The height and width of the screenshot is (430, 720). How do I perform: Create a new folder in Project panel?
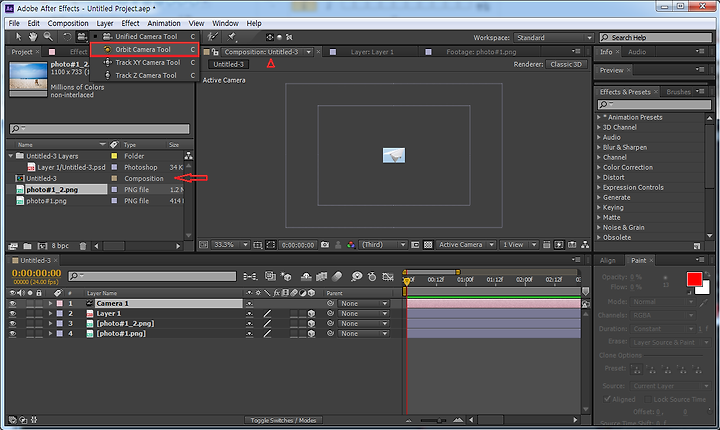[28, 246]
